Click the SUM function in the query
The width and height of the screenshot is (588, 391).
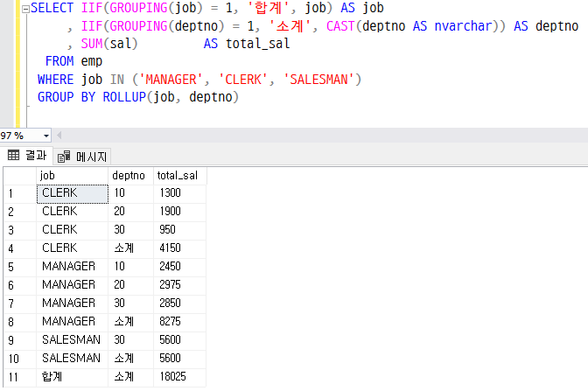[92, 44]
